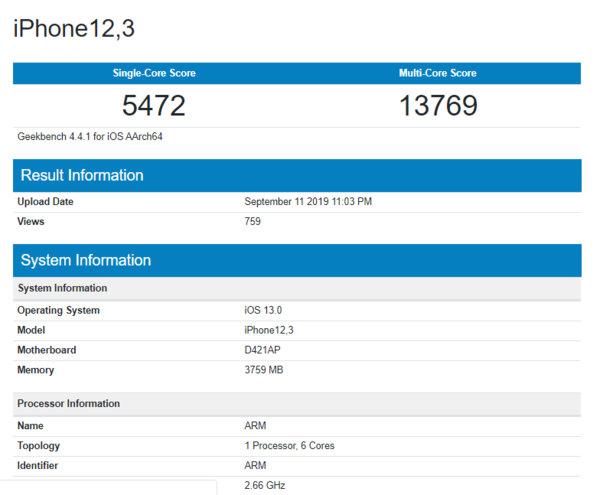Image resolution: width=600 pixels, height=495 pixels.
Task: Select the 2.66 GHz frequency value
Action: tap(265, 485)
